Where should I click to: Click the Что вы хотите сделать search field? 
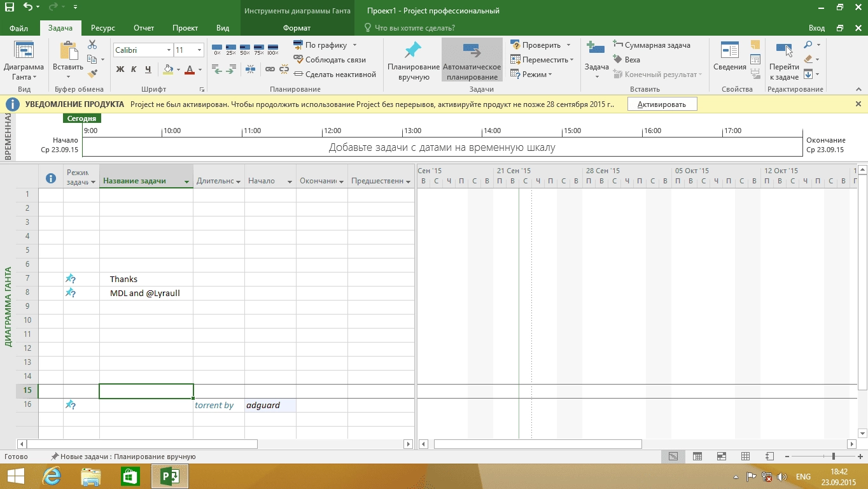(409, 28)
